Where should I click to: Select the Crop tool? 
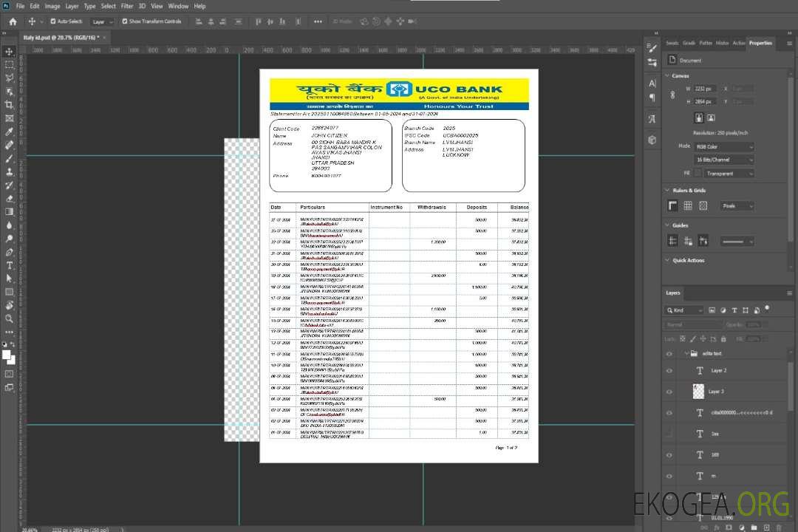coord(9,104)
